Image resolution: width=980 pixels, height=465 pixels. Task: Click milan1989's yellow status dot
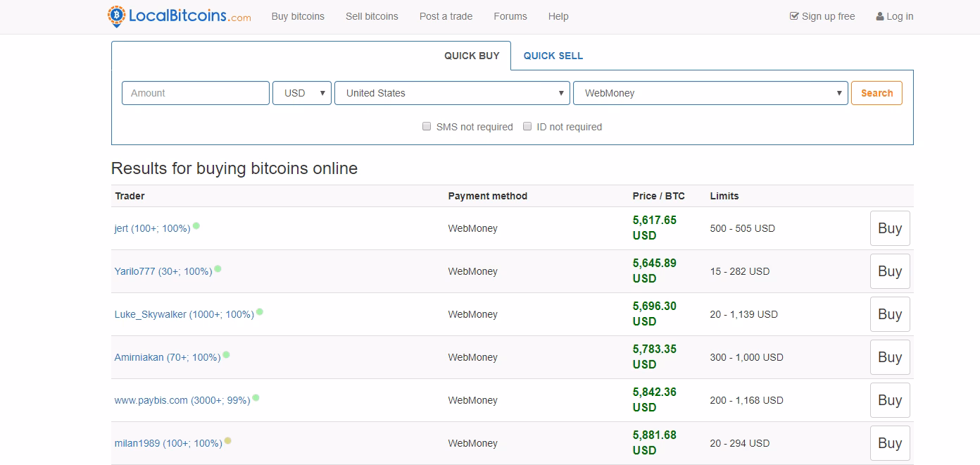(228, 441)
